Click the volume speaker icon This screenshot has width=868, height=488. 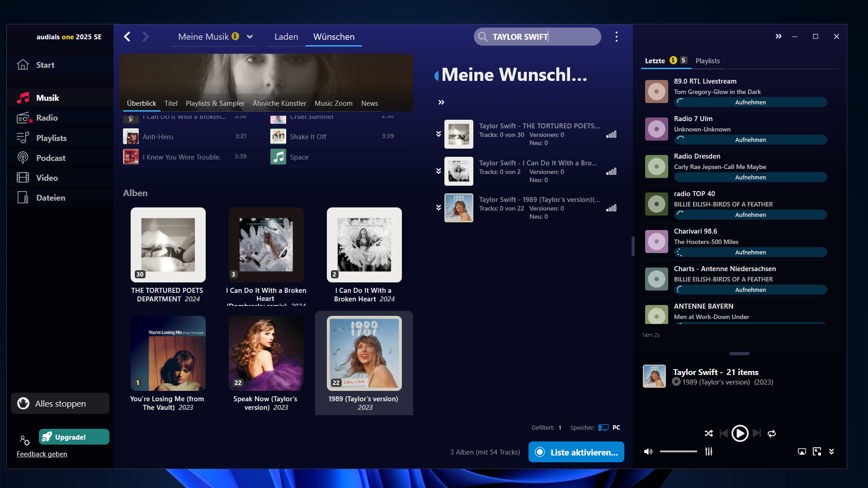pos(648,451)
